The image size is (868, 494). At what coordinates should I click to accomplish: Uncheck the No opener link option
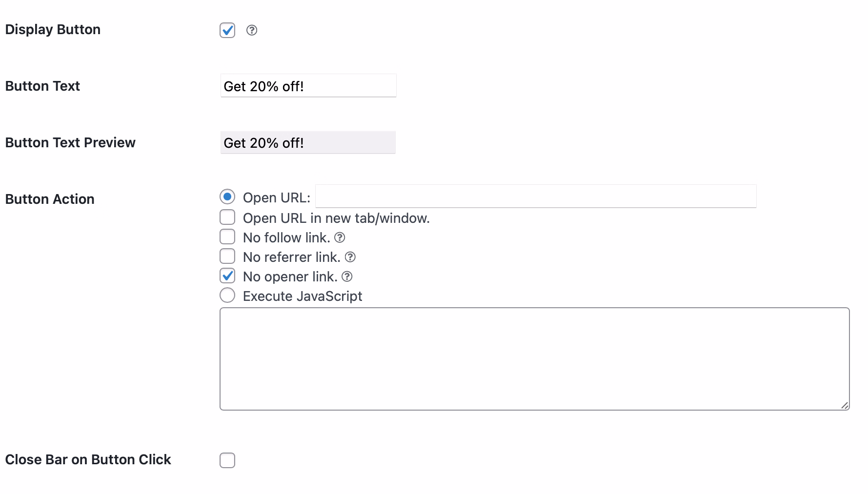(x=227, y=276)
